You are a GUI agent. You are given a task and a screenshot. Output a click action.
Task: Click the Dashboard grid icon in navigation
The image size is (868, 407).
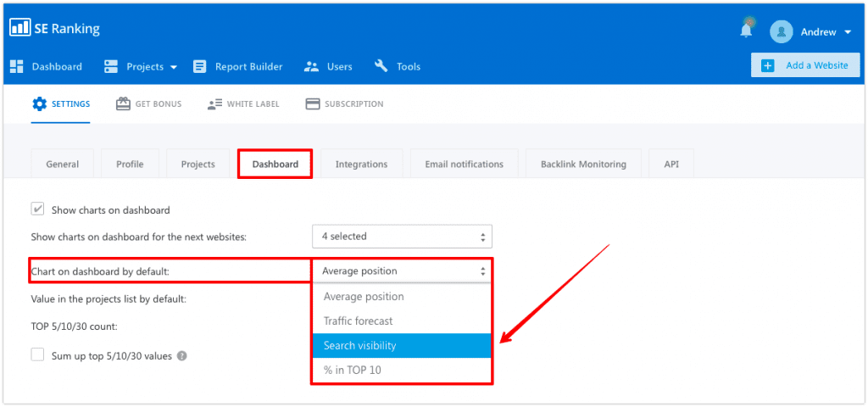17,66
